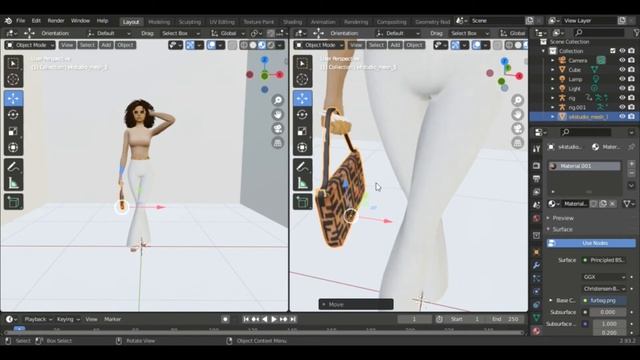Select the Add Cube tool in left viewport

pos(13,202)
